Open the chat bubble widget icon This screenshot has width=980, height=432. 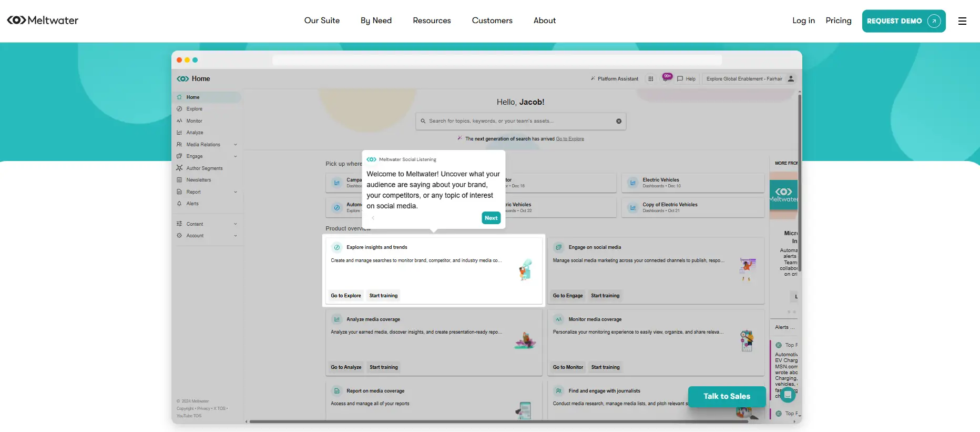tap(788, 395)
